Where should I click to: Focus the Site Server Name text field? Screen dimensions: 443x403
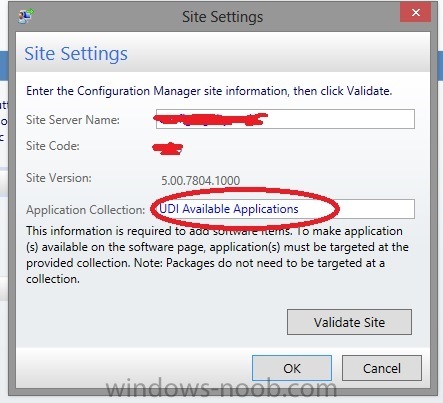(285, 119)
